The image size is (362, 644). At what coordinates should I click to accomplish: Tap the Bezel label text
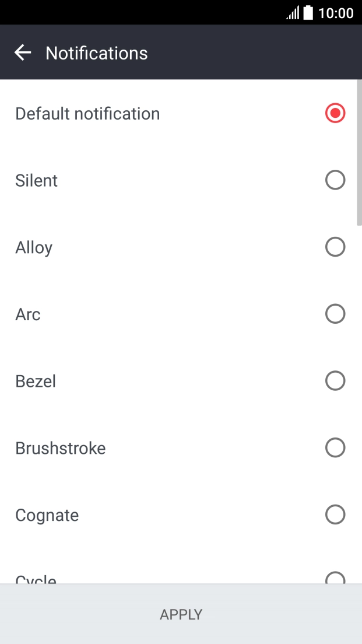[36, 381]
